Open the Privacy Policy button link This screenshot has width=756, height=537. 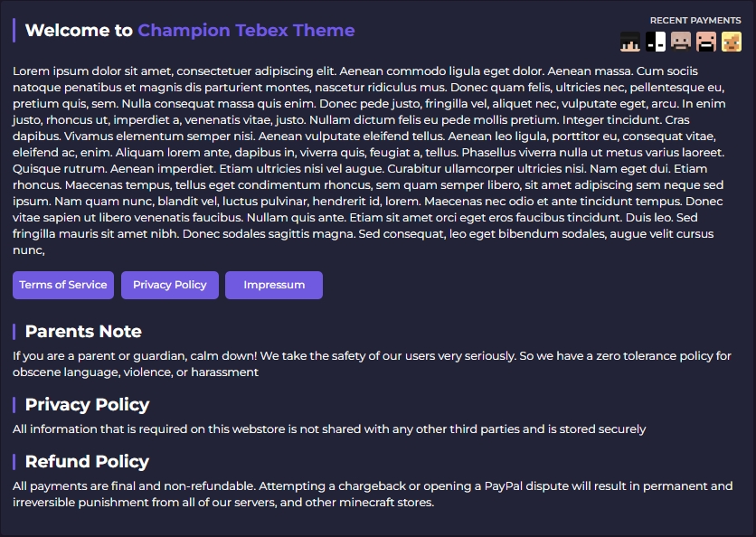point(170,285)
